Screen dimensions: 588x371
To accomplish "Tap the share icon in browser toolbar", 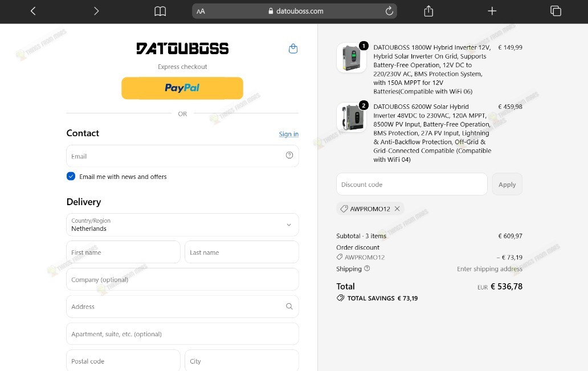I will pyautogui.click(x=428, y=11).
